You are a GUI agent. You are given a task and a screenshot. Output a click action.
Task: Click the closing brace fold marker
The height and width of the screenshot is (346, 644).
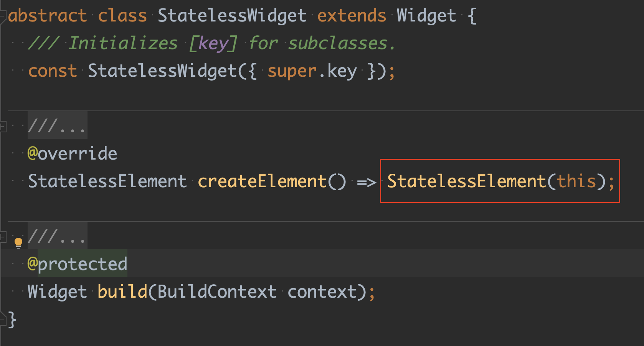point(3,319)
